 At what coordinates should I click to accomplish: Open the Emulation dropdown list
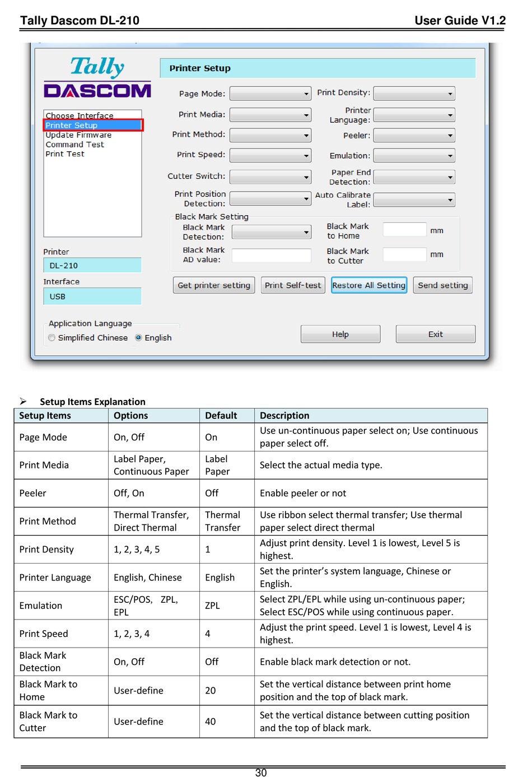(414, 156)
